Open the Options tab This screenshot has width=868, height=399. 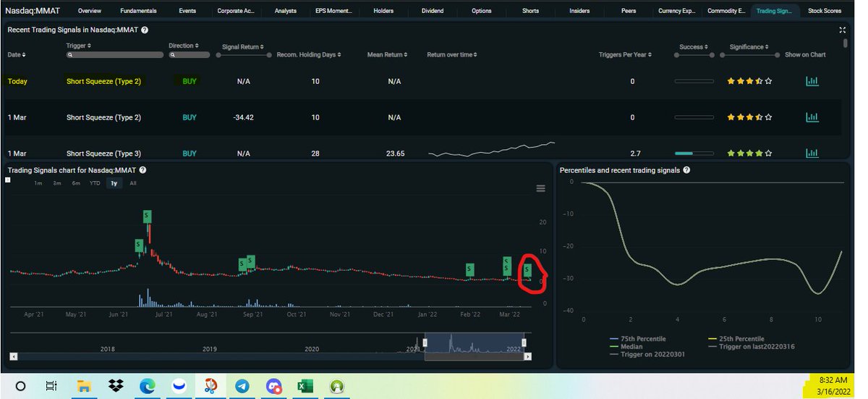pos(482,11)
